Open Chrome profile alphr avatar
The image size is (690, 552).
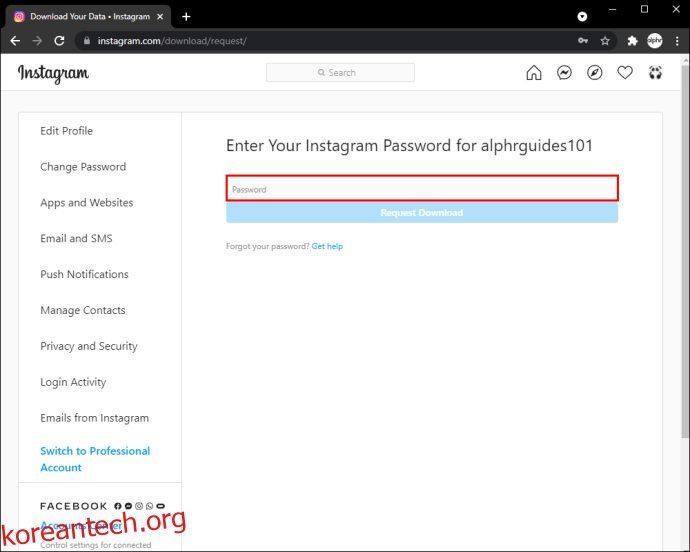tap(655, 41)
